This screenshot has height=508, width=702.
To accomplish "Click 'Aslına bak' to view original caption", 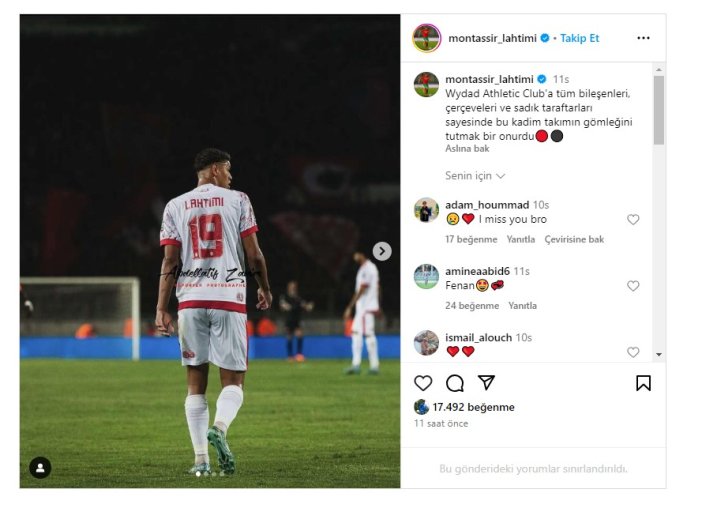I will click(x=467, y=149).
